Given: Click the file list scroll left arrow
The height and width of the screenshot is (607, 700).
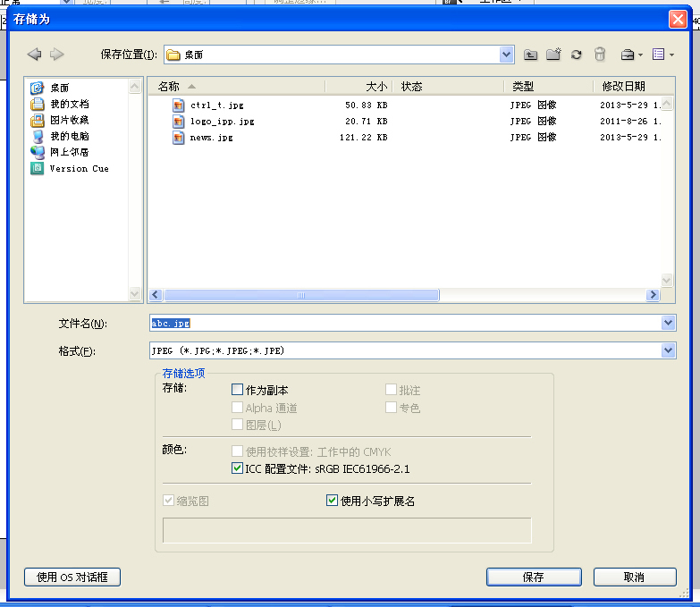Looking at the screenshot, I should tap(156, 295).
